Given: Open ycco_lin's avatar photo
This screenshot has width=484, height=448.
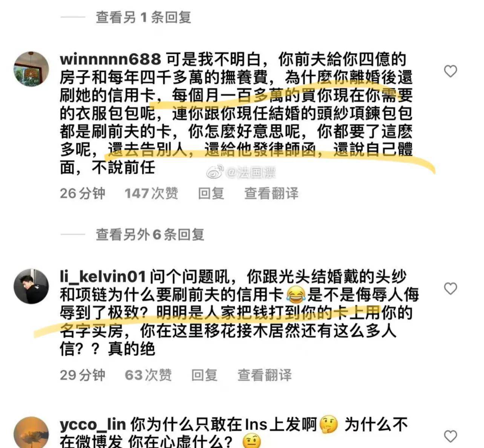Looking at the screenshot, I should (31, 433).
